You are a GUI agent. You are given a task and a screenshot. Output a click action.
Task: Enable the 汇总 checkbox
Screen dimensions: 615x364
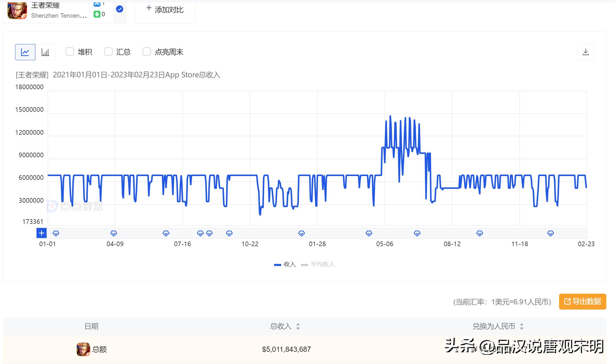pos(108,52)
